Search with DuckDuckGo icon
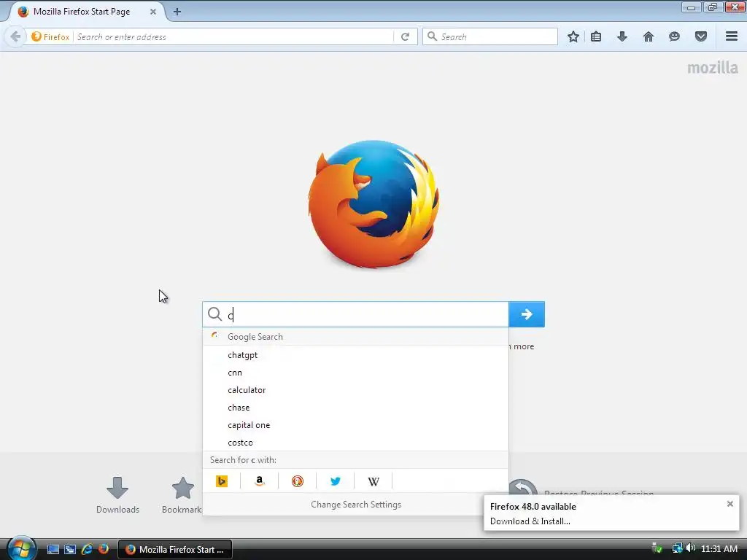 pos(298,481)
